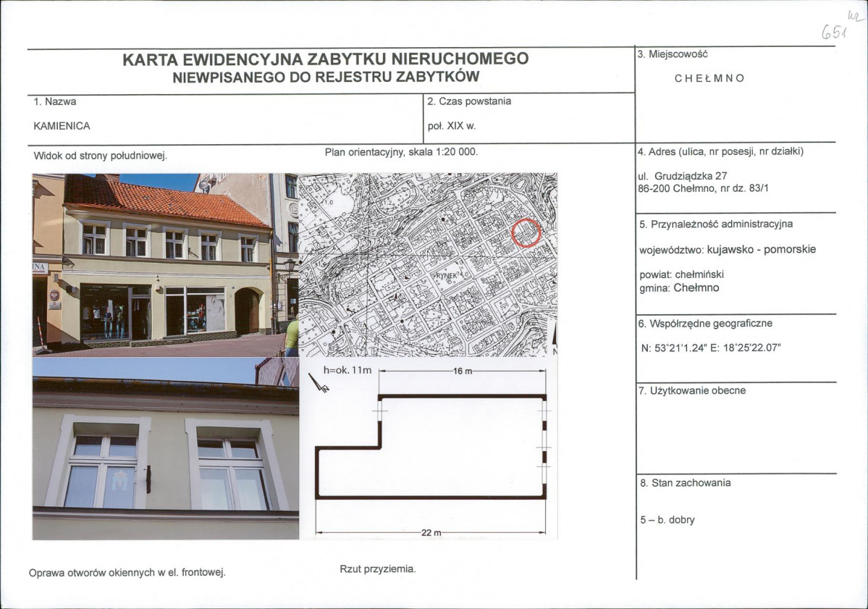Click the coordinates 'N: 53°21'1.24" E: 18°25'22.07"'
Screen dimensions: 868x609
point(711,348)
